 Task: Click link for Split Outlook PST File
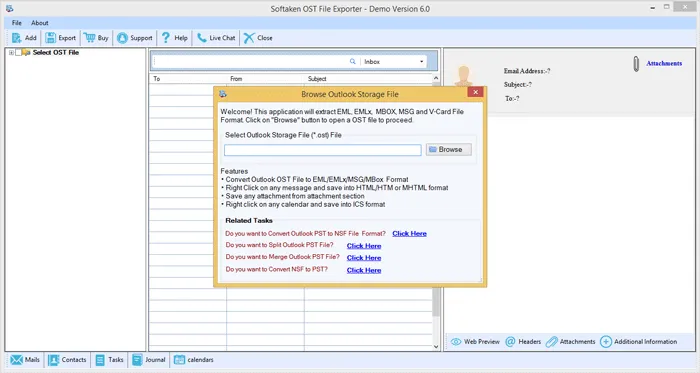tap(364, 246)
